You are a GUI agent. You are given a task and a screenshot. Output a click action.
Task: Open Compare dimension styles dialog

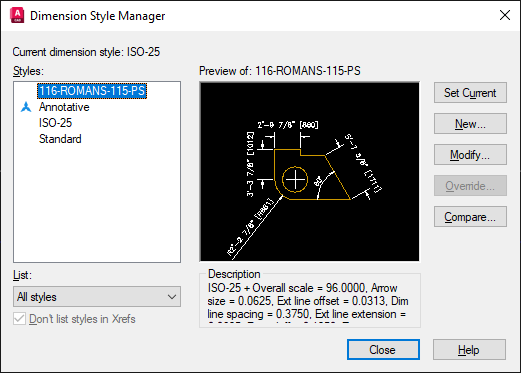(470, 217)
